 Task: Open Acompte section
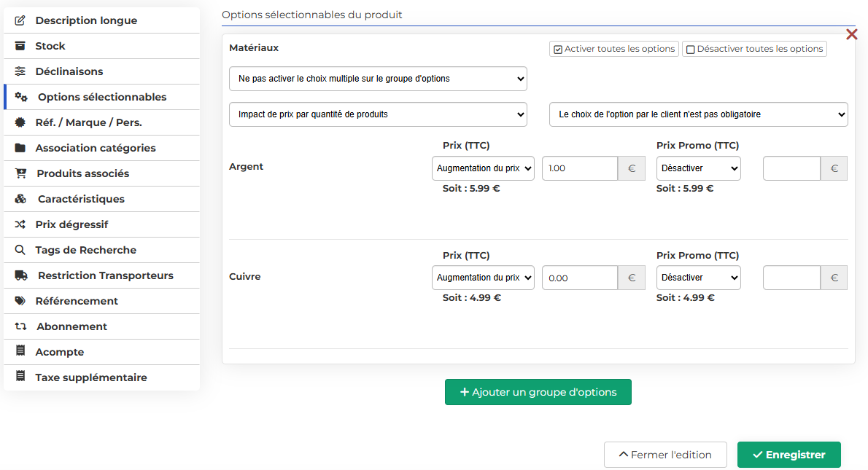[102, 352]
